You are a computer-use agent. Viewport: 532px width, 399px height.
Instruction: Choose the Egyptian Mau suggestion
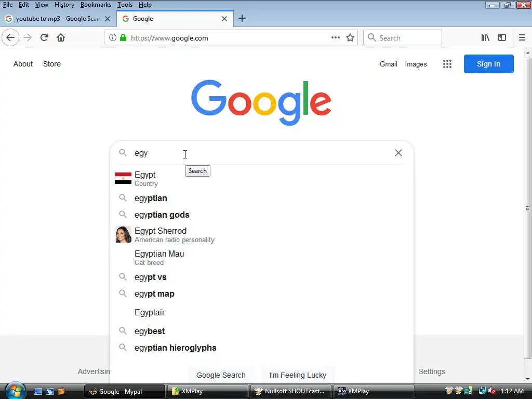click(x=262, y=258)
